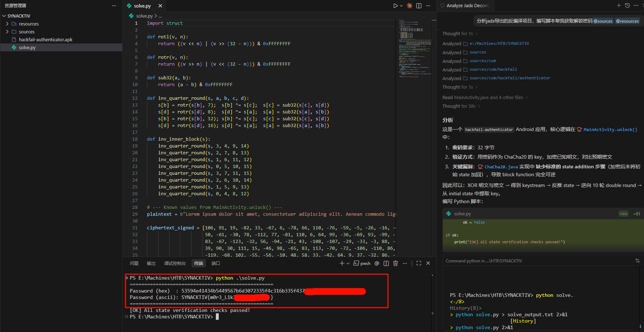The height and width of the screenshot is (332, 644).
Task: Kill the terminal with the trash icon
Action: (396, 263)
